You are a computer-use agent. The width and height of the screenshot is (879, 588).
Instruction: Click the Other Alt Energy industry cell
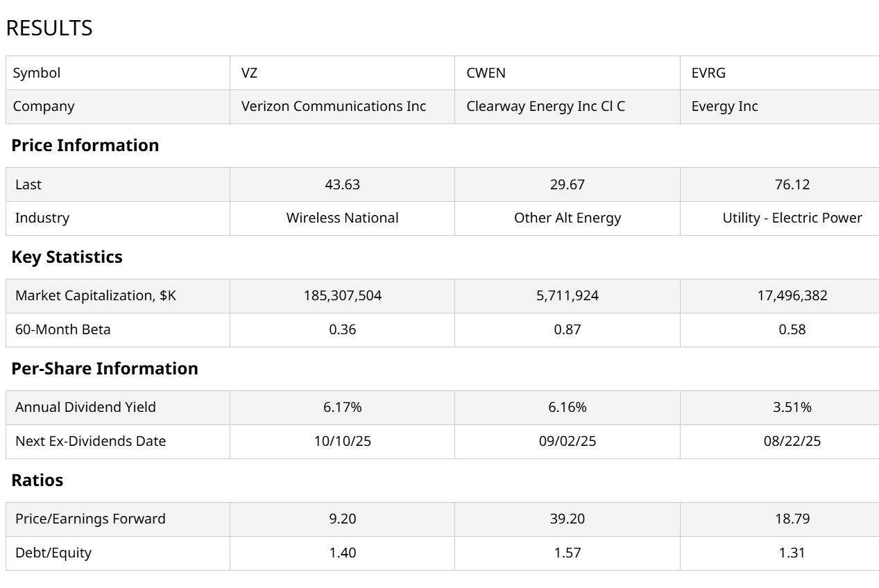tap(567, 218)
